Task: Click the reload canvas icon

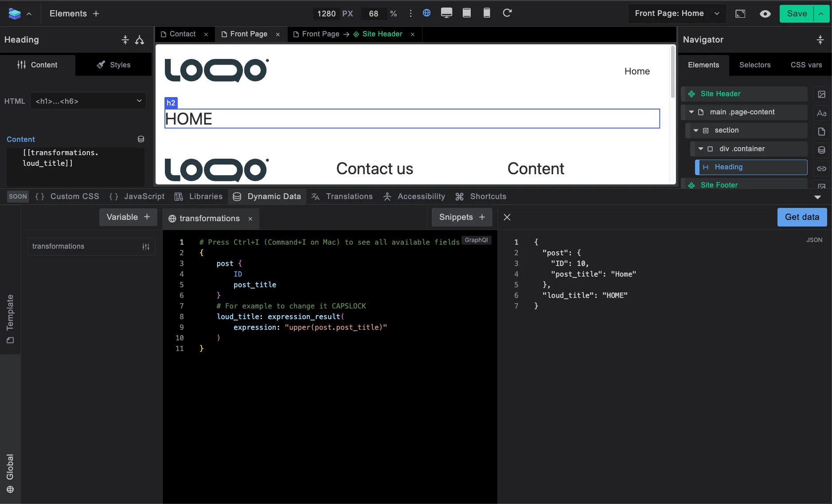Action: click(507, 13)
